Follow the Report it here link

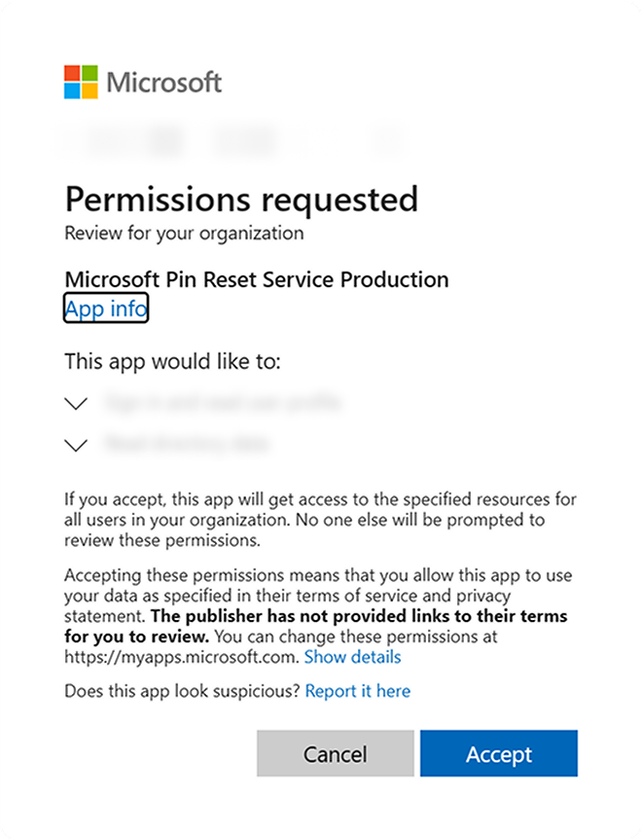pos(358,691)
